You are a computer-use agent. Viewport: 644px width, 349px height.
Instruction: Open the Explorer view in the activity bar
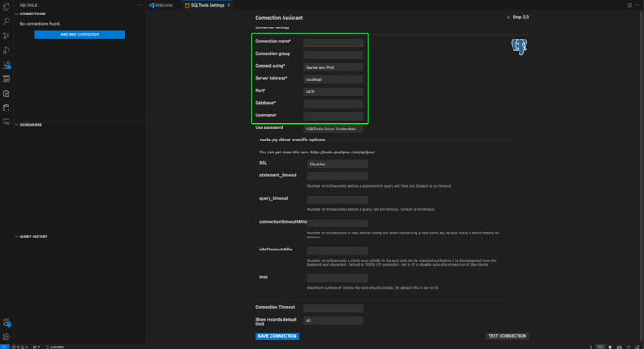pos(6,7)
